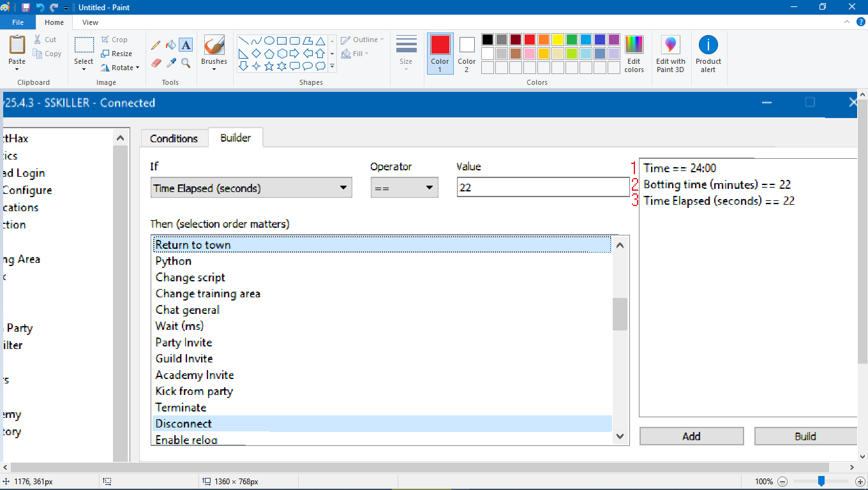Select the Color picker eyedropper tool

170,63
